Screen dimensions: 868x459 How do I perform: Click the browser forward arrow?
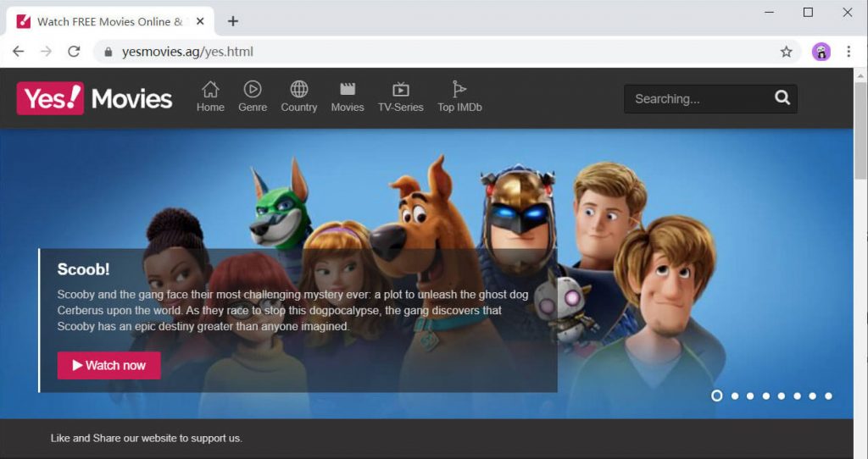pyautogui.click(x=46, y=52)
